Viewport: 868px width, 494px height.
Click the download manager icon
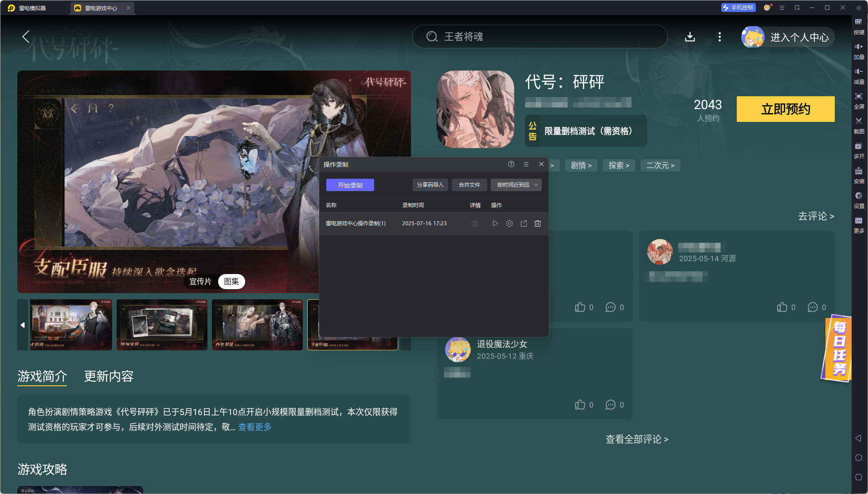point(690,37)
